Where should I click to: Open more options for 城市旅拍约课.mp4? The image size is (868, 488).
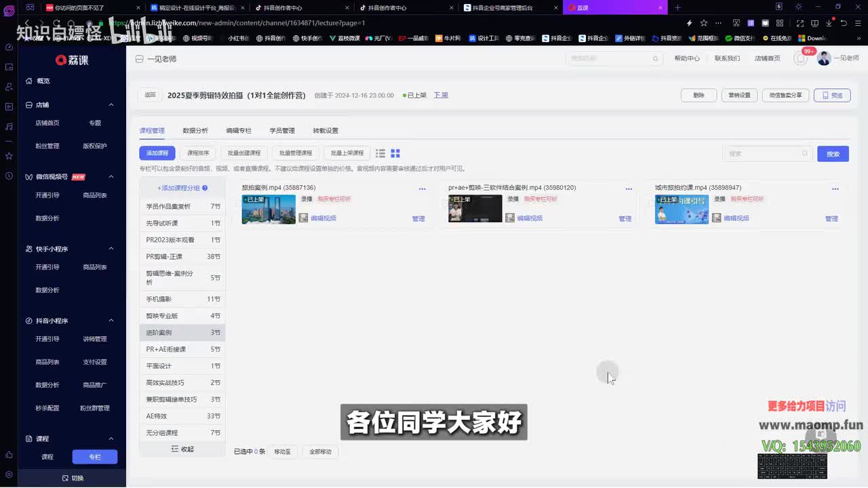[x=835, y=188]
